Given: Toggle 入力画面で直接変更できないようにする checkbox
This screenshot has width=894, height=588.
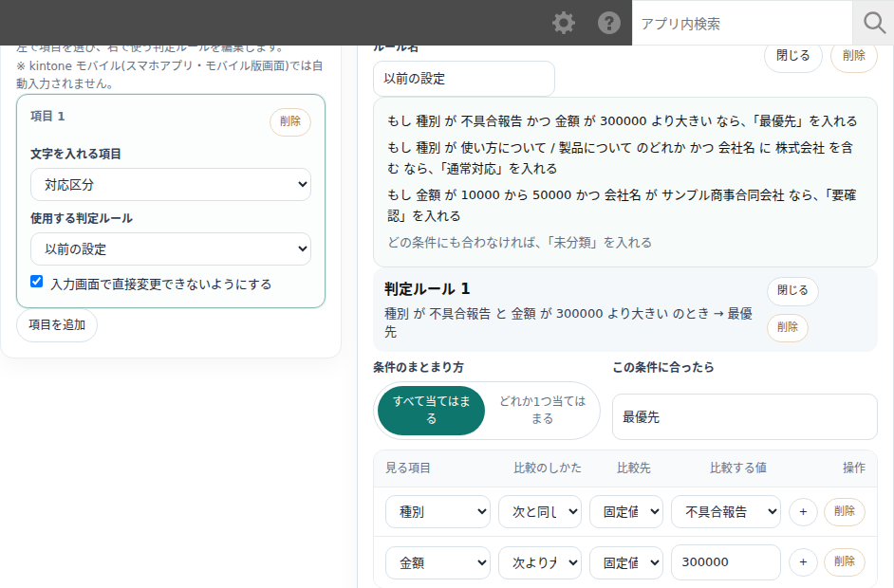Looking at the screenshot, I should [36, 282].
